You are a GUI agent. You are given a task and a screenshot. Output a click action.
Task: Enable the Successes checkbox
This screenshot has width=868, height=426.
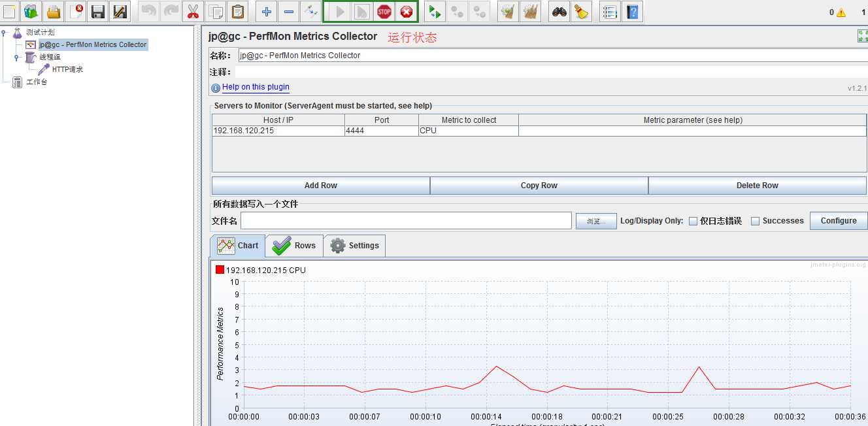click(756, 221)
